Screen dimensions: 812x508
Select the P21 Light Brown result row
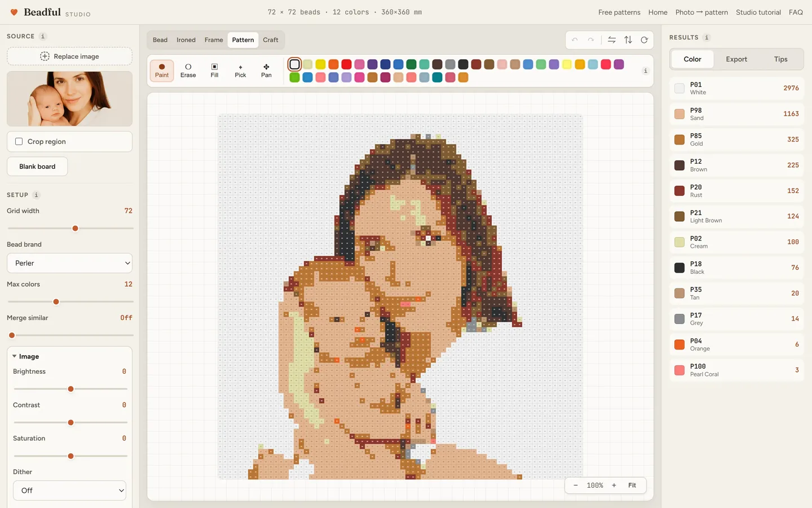[736, 216]
